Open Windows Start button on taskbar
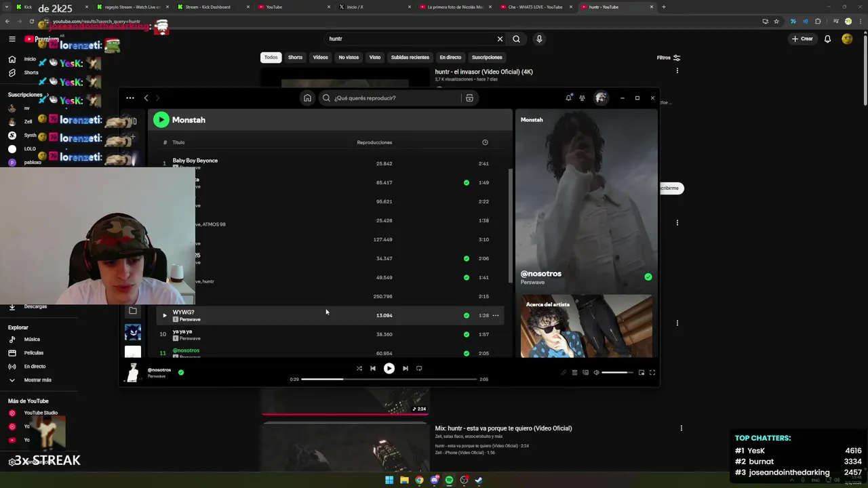Viewport: 868px width, 488px height. pyautogui.click(x=389, y=480)
